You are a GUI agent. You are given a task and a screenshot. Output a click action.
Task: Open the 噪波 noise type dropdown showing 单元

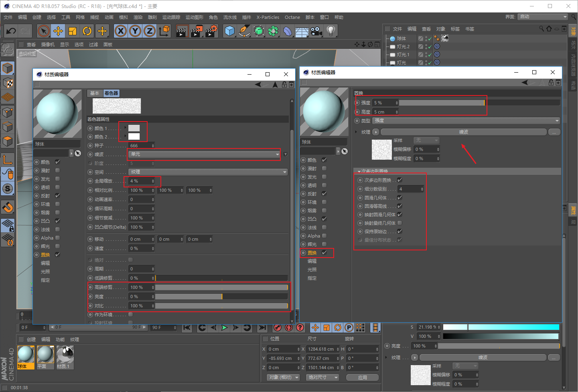tap(204, 154)
